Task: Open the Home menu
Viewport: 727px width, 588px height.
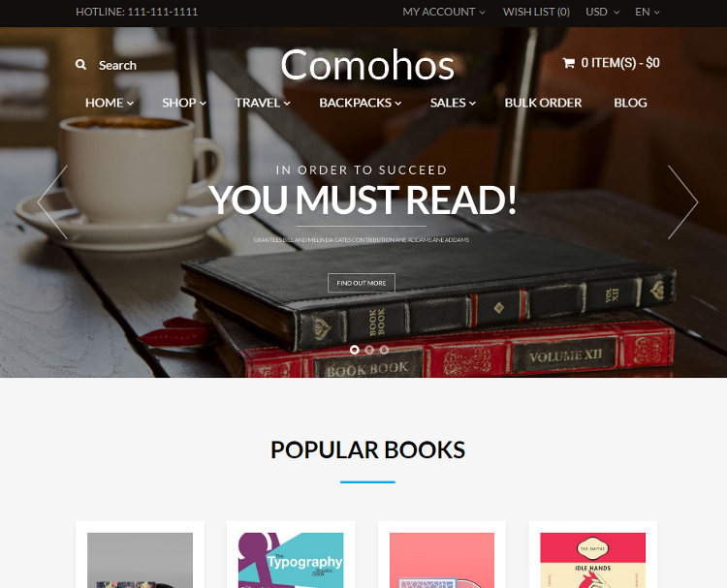Action: (110, 103)
